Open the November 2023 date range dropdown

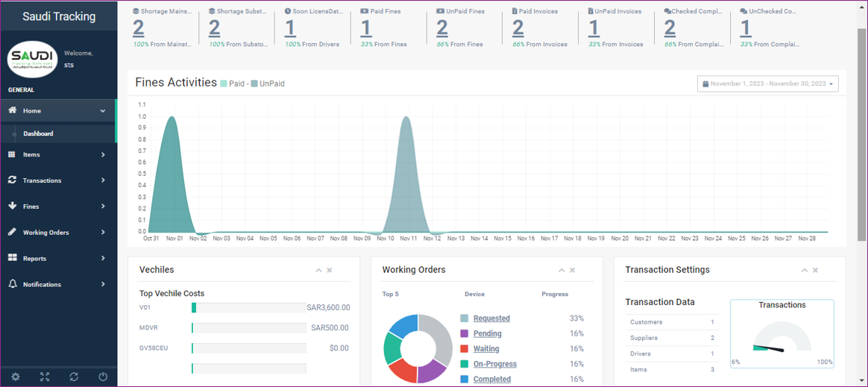point(767,84)
